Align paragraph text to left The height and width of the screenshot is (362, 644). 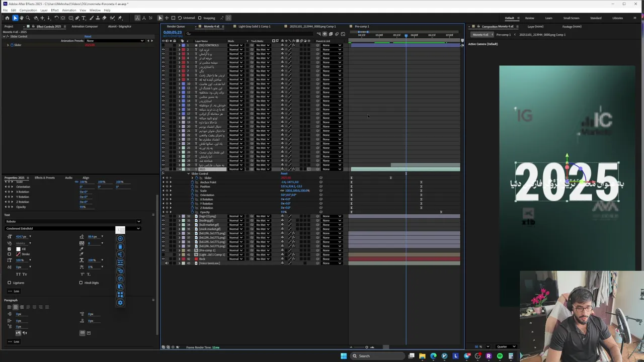[x=9, y=307]
